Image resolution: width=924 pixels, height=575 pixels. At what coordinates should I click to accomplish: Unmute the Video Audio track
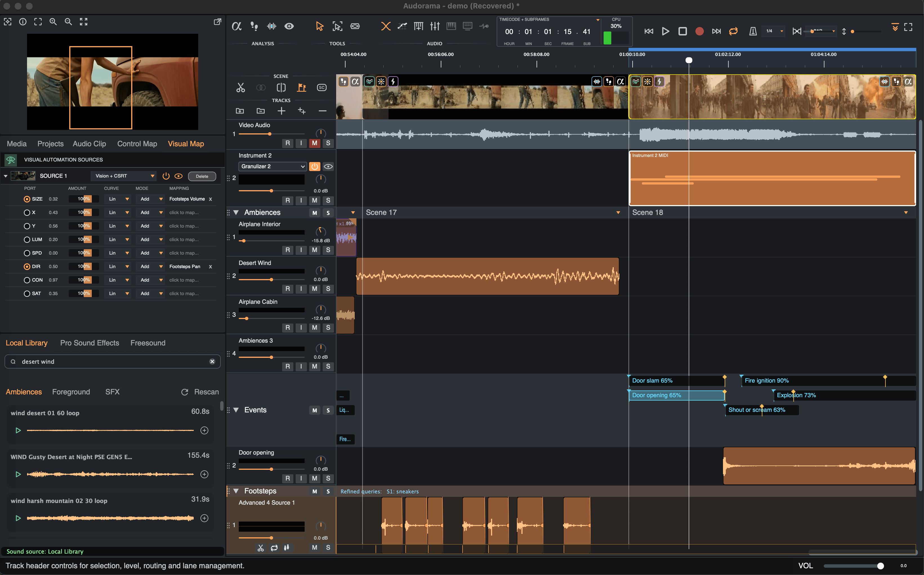pos(314,143)
